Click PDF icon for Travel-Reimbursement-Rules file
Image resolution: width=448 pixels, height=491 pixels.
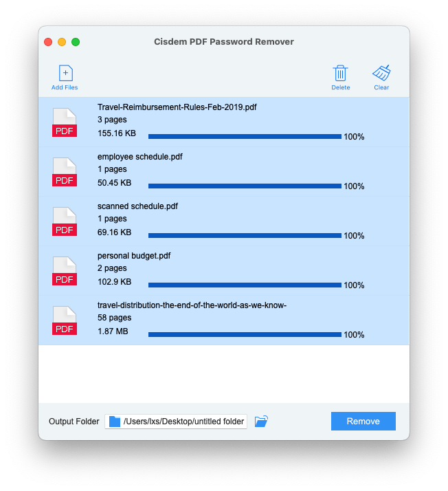(65, 122)
